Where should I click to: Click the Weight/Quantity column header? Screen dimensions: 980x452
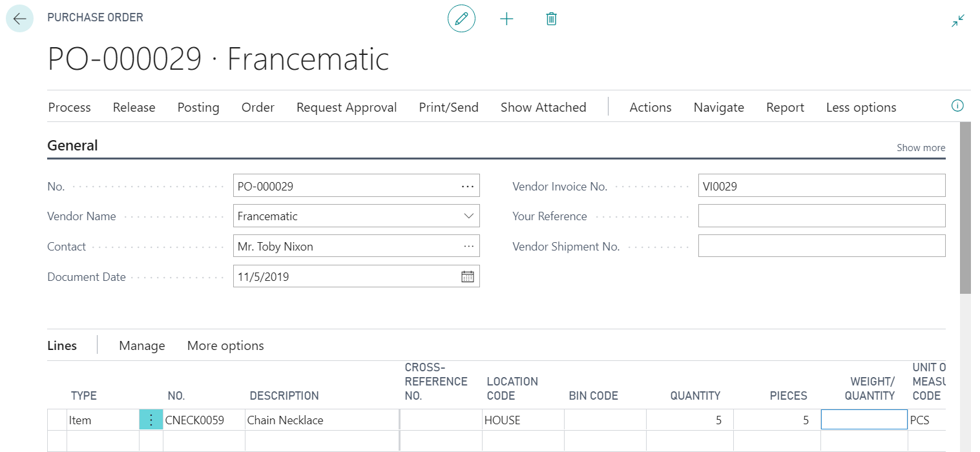click(870, 388)
